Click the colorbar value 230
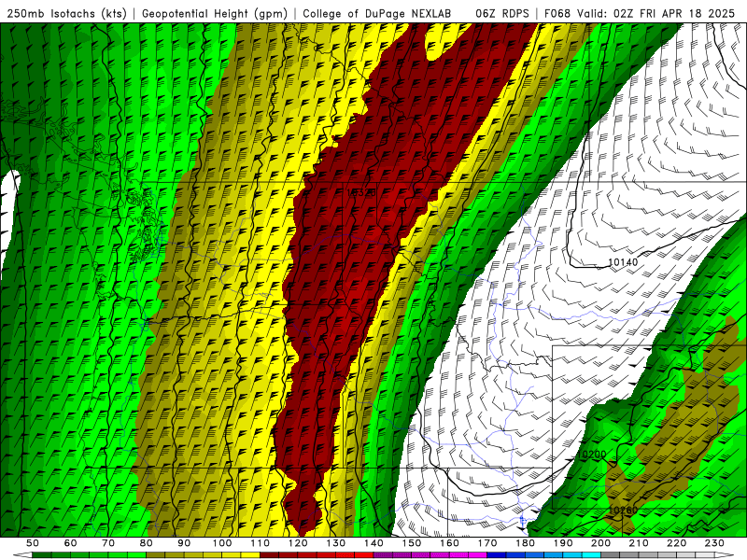747x560 pixels. coord(714,543)
